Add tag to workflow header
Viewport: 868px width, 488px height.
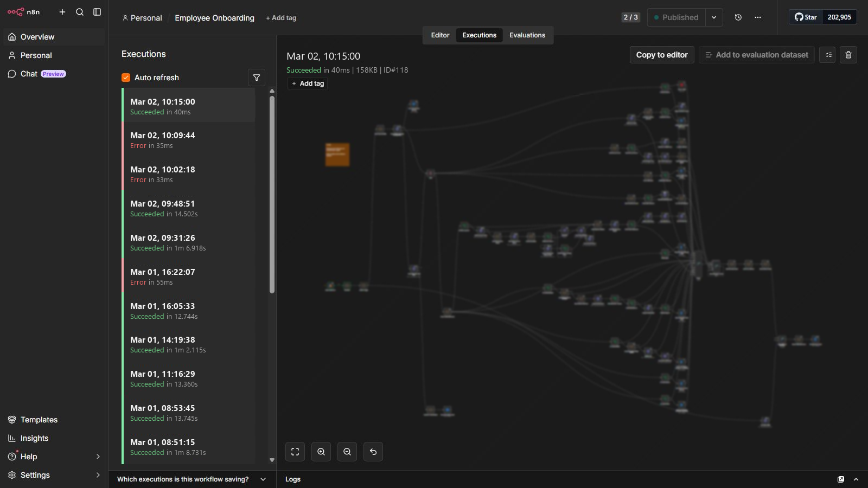click(281, 18)
